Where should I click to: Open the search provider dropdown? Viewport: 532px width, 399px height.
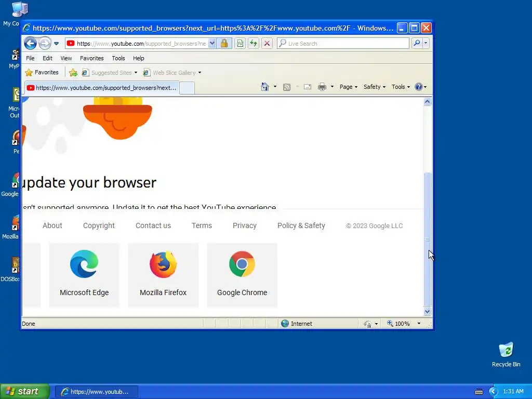426,43
